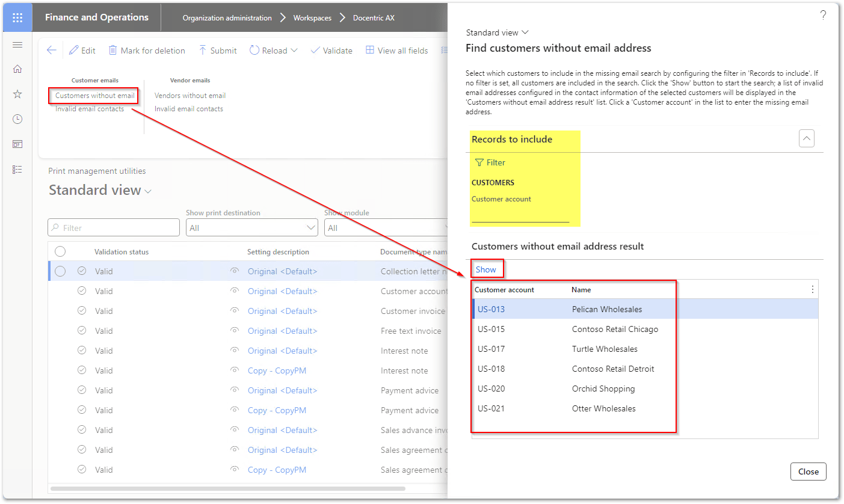Image resolution: width=844 pixels, height=504 pixels.
Task: Open Vendors without email
Action: [190, 96]
